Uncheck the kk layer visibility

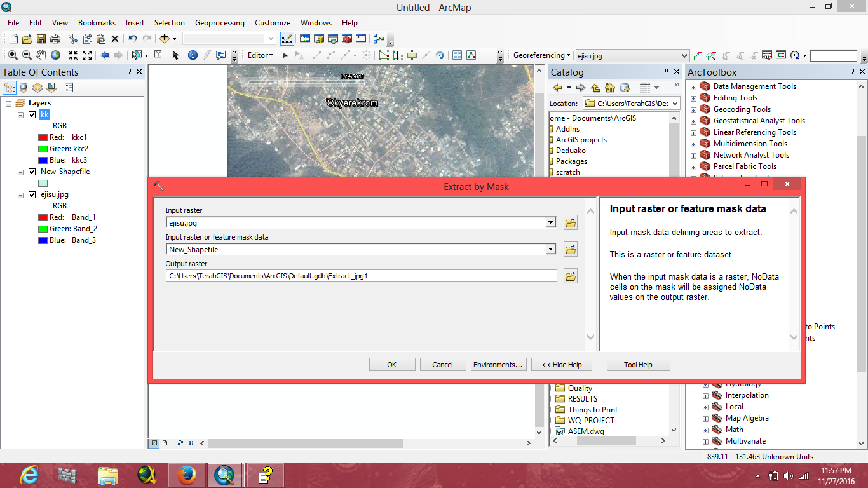(x=32, y=115)
